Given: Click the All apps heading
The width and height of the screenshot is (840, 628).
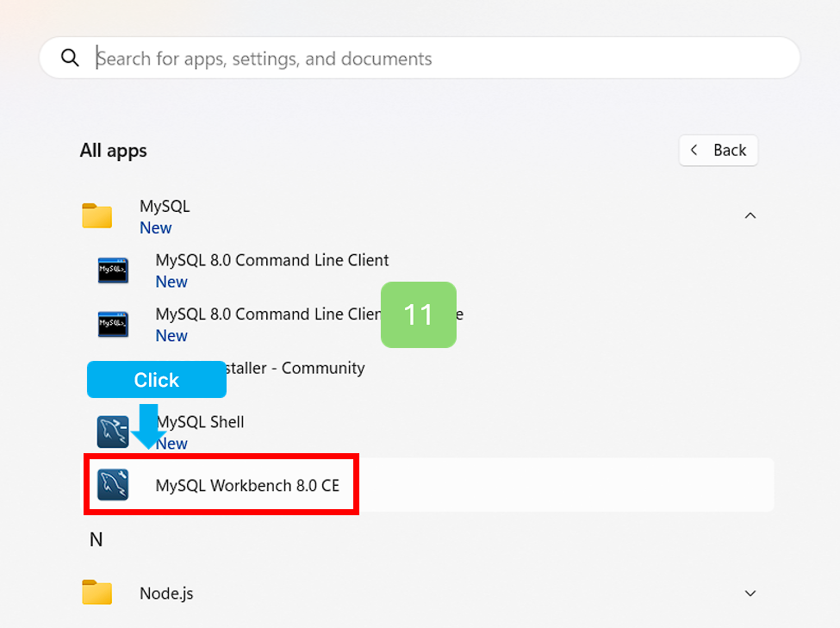Looking at the screenshot, I should pos(113,151).
